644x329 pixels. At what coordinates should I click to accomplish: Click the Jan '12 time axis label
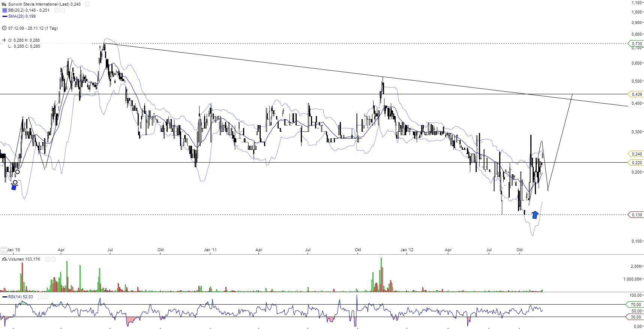coord(407,250)
